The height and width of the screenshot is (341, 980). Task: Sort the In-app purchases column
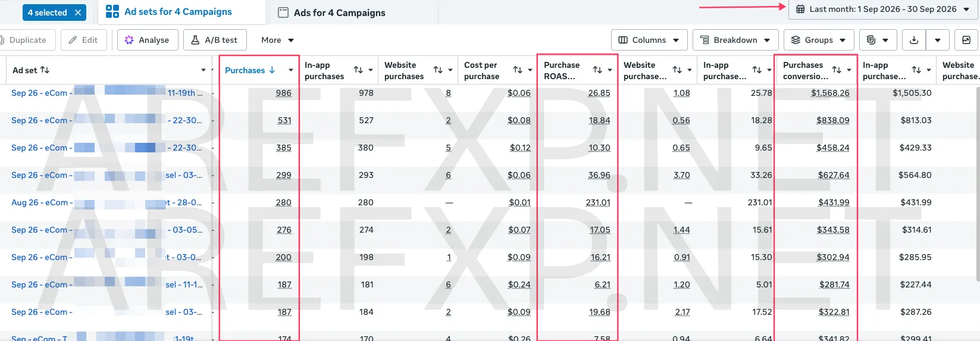point(358,70)
